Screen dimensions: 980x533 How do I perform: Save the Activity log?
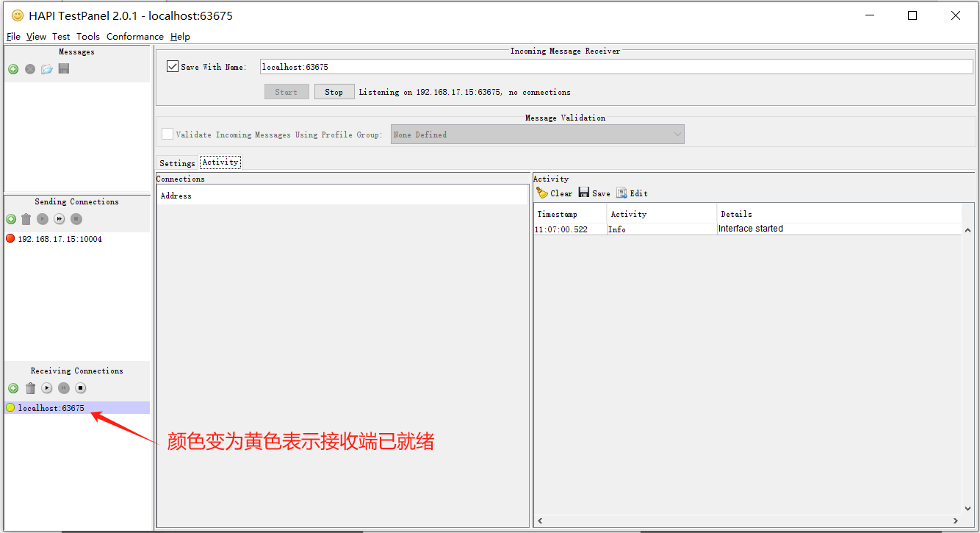click(594, 193)
